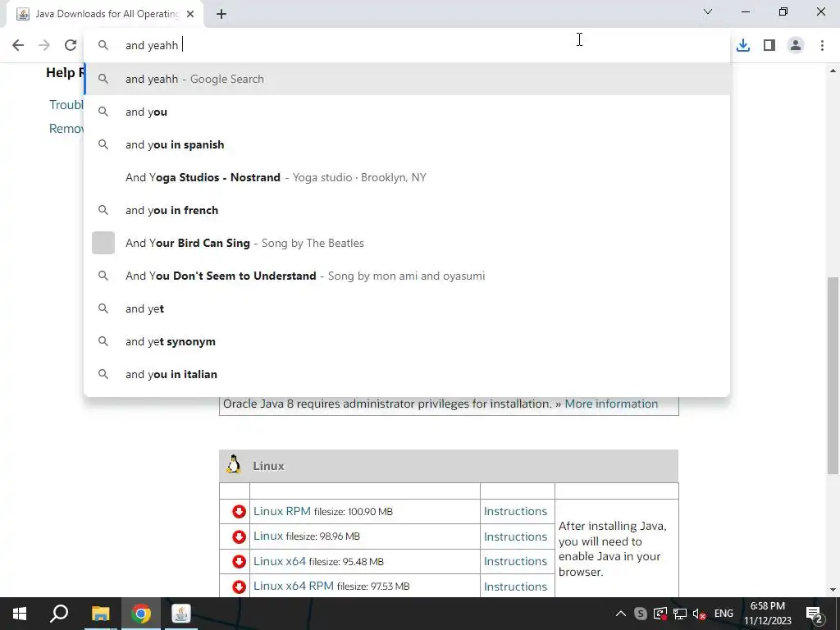
Task: Go back using the browser back arrow
Action: [18, 45]
